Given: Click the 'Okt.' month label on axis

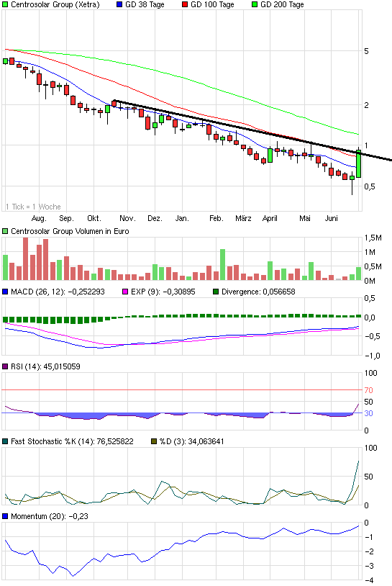Looking at the screenshot, I should [94, 218].
